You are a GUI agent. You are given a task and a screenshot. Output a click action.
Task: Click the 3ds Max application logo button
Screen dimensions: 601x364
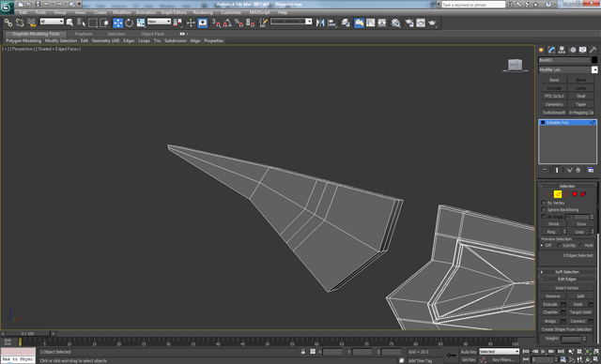pyautogui.click(x=7, y=8)
